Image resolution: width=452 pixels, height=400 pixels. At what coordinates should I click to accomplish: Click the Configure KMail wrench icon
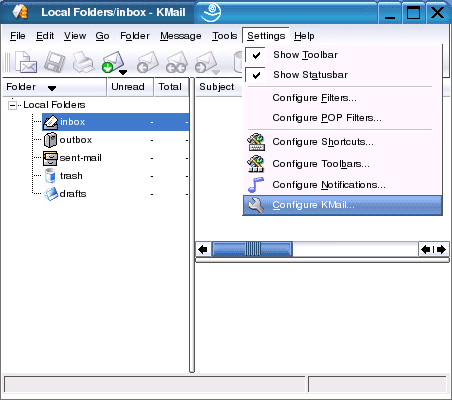coord(256,205)
